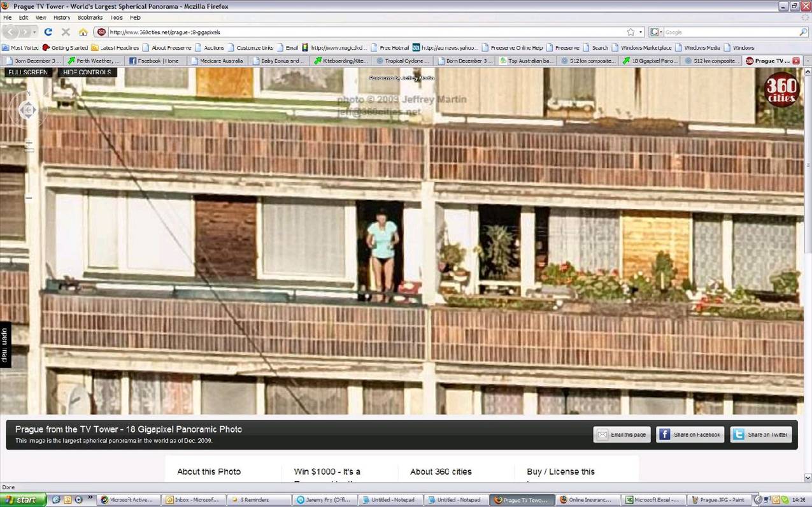Toggle the open map side panel
812x507 pixels.
coord(4,345)
